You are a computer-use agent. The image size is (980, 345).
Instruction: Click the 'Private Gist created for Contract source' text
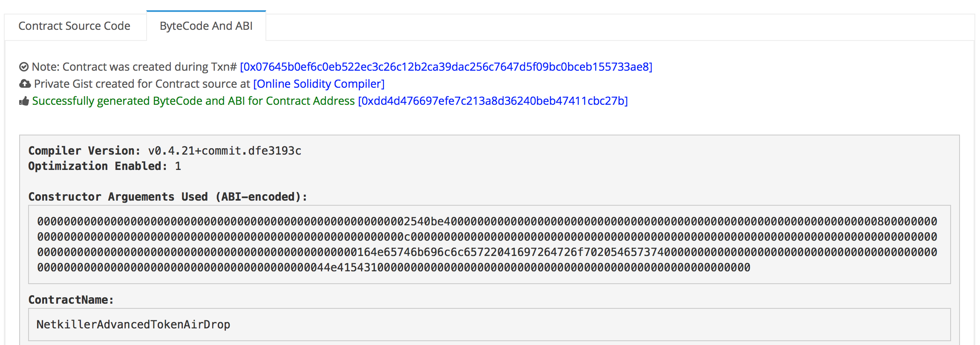(x=142, y=84)
